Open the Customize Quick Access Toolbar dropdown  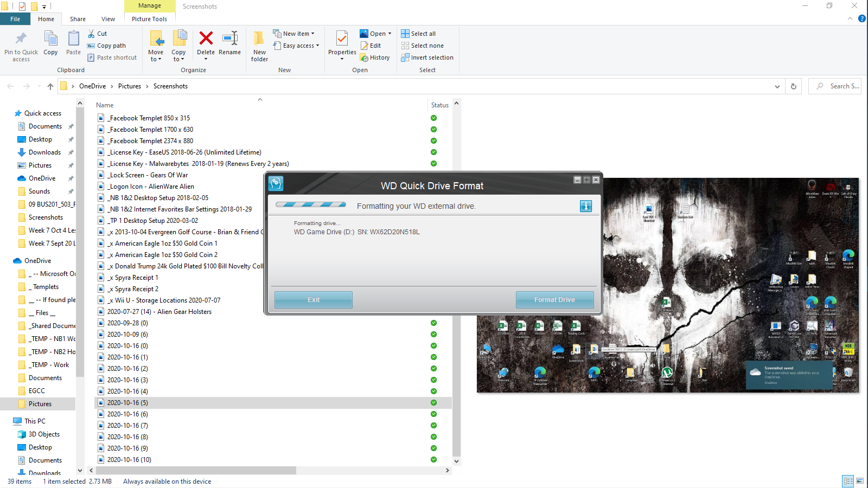click(44, 7)
